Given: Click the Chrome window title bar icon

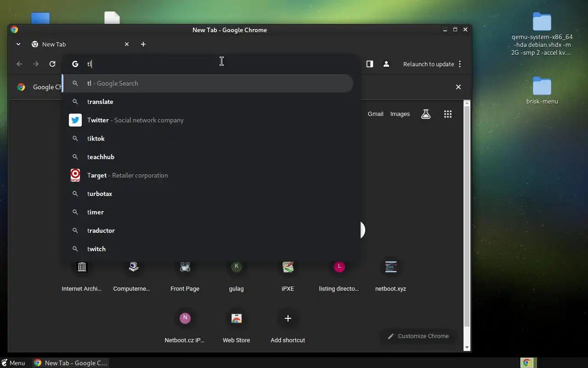Looking at the screenshot, I should pyautogui.click(x=14, y=30).
